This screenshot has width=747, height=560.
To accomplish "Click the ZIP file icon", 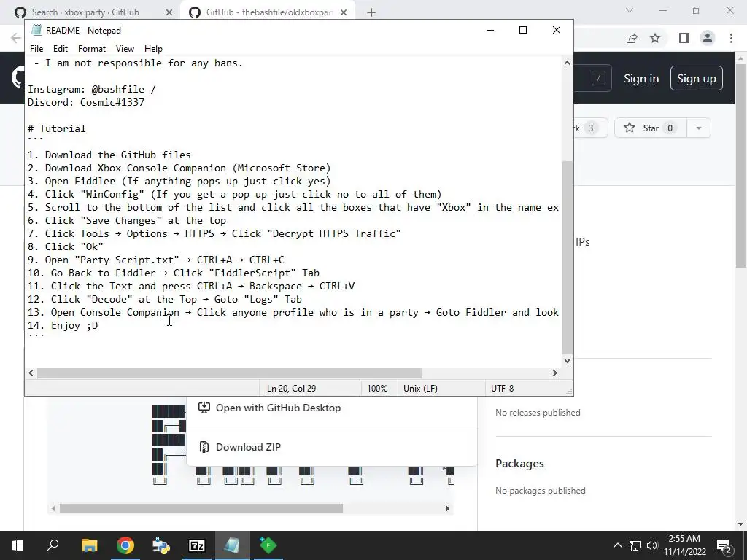I will pos(204,447).
